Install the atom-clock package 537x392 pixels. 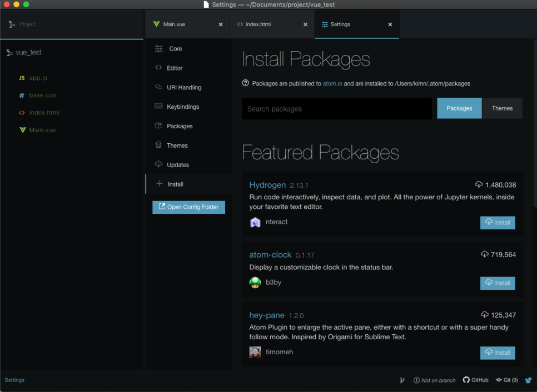[498, 283]
